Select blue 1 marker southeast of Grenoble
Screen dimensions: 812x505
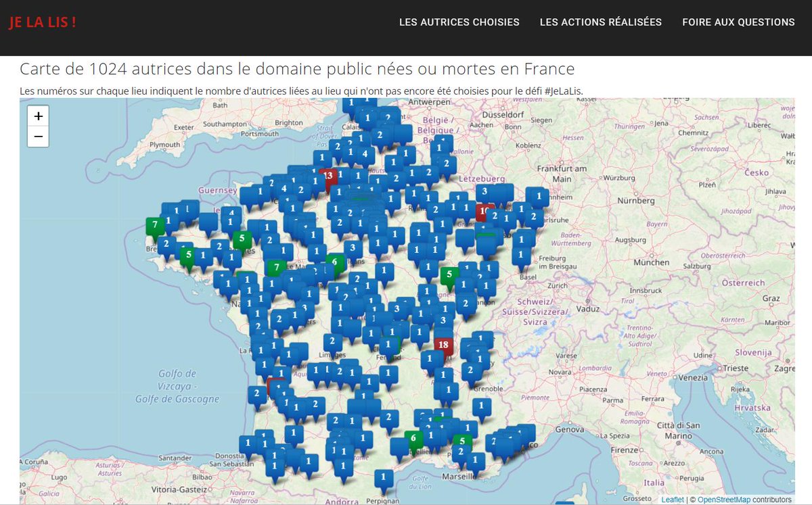pyautogui.click(x=481, y=408)
